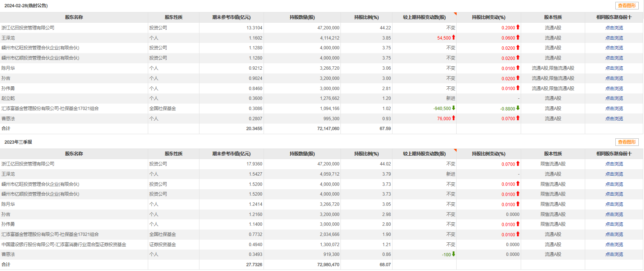Click the 期末参考市值(亿元) header in 2023年三季报 table
The height and width of the screenshot is (271, 644).
231,154
